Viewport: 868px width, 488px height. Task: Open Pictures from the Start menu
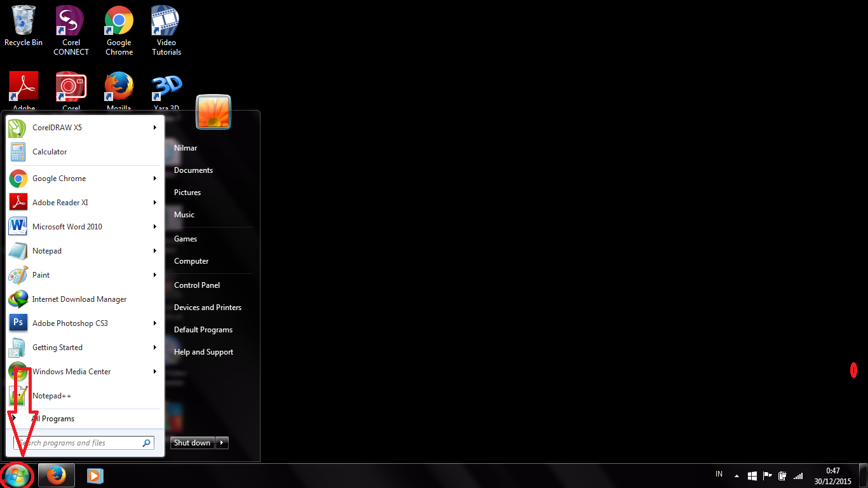click(187, 193)
